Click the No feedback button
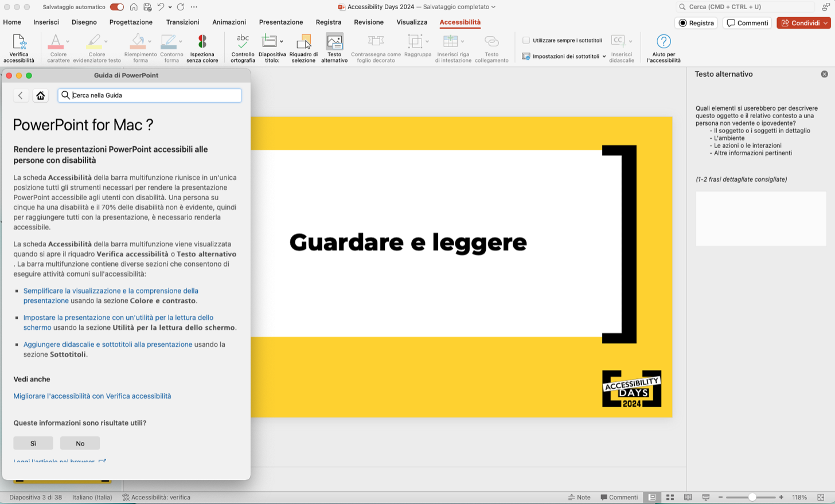 click(80, 443)
